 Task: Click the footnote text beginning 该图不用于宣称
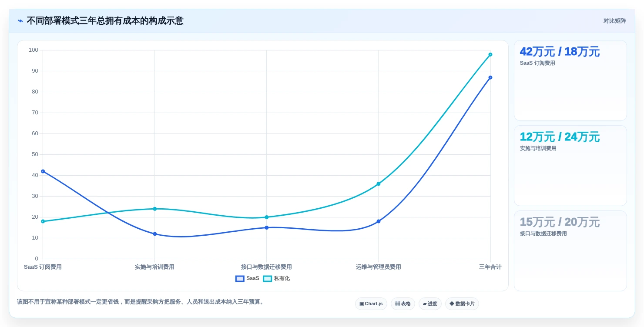click(x=141, y=302)
